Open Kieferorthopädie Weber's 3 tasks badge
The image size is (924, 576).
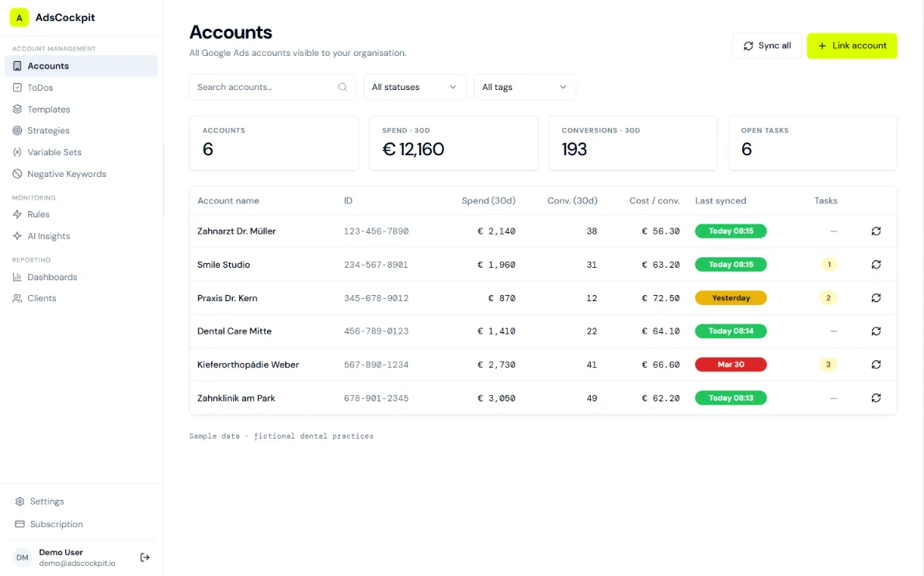click(828, 365)
